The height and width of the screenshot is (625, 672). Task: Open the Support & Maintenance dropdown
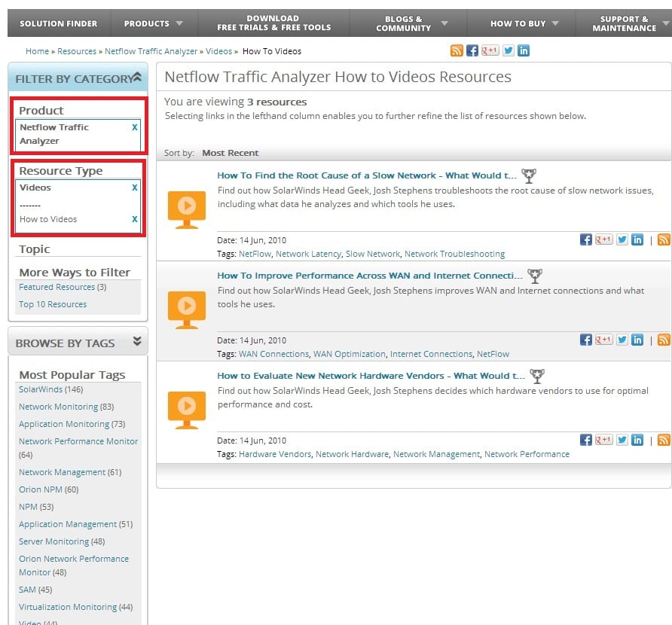tap(630, 23)
